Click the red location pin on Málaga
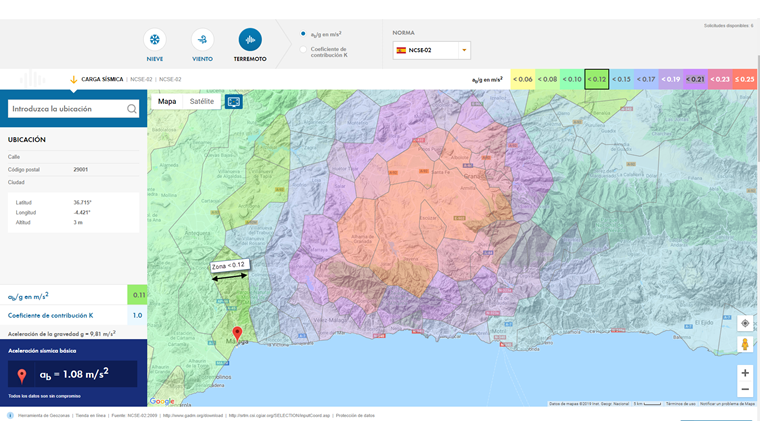The height and width of the screenshot is (439, 760). pyautogui.click(x=237, y=333)
